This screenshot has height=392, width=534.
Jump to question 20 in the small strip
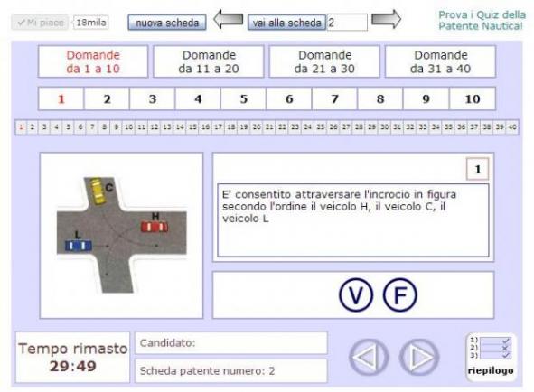pyautogui.click(x=257, y=127)
